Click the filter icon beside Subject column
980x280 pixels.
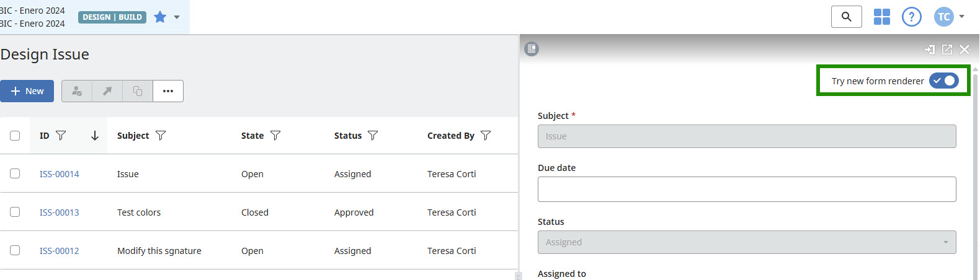point(161,136)
